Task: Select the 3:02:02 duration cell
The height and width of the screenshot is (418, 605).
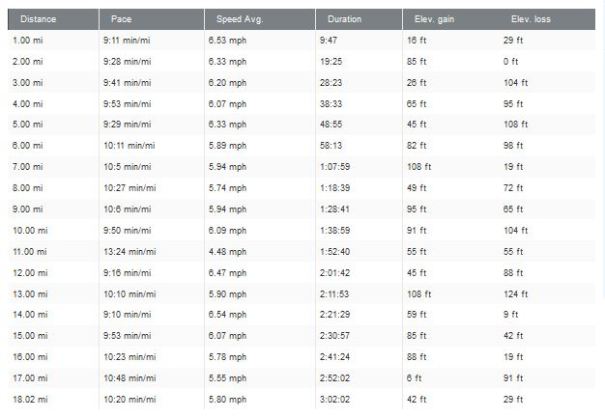Action: point(336,401)
